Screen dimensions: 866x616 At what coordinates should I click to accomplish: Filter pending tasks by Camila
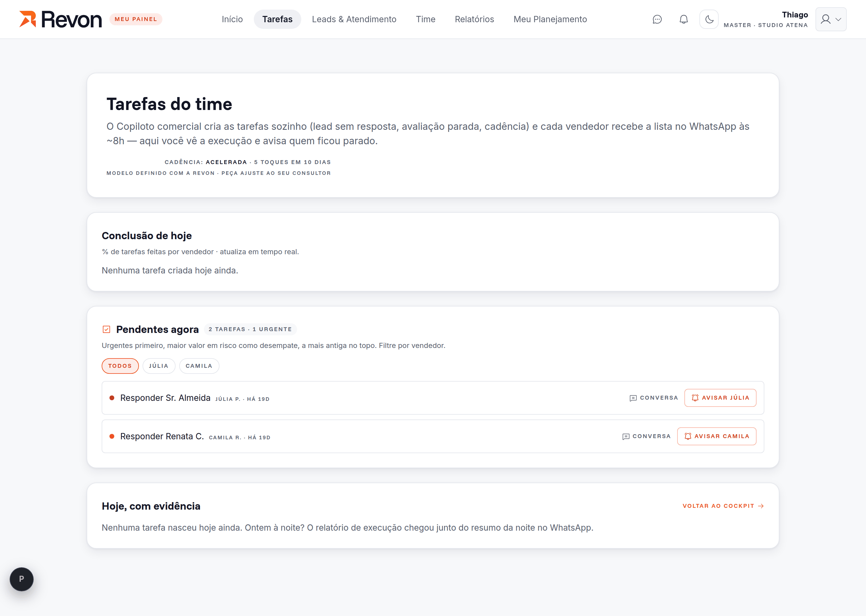(x=199, y=366)
